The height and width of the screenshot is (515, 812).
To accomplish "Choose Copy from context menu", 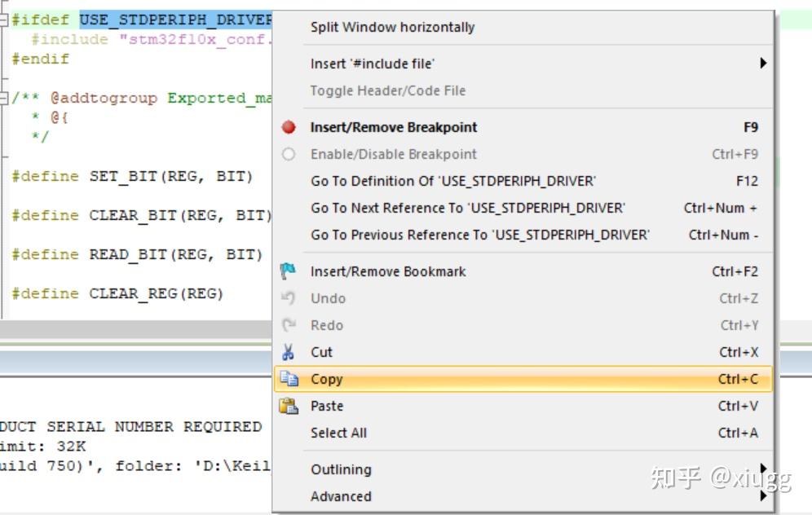I will point(523,379).
